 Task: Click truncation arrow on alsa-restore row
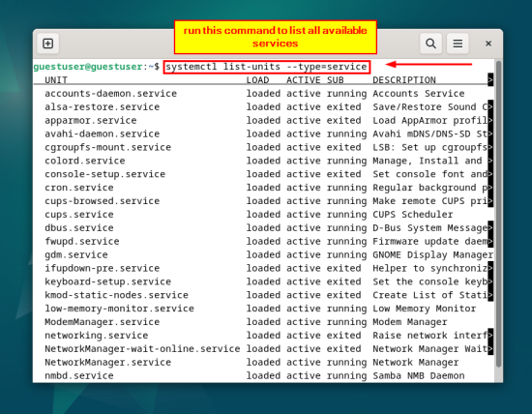coord(490,107)
